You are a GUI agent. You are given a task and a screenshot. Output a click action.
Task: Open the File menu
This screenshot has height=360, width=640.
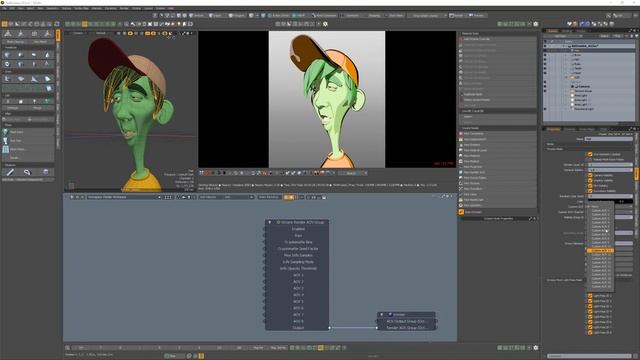click(5, 8)
